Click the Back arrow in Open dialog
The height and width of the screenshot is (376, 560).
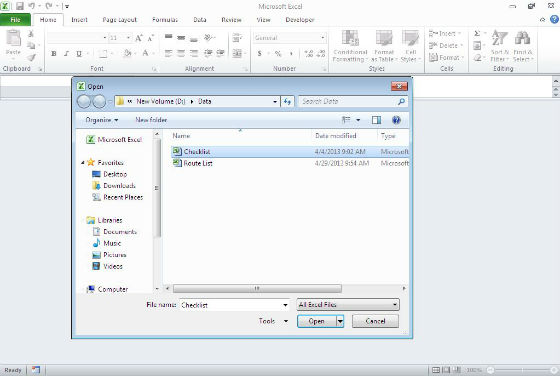(x=84, y=101)
